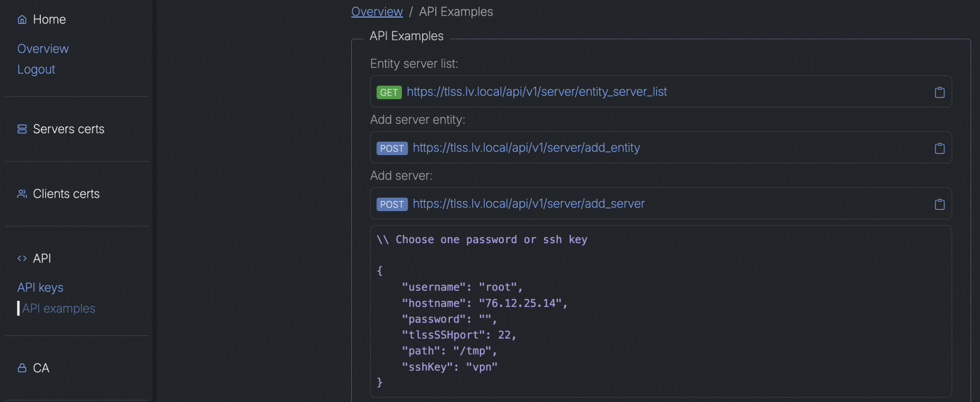Click the 'Choose one password or ssh key' comment
The height and width of the screenshot is (402, 980).
tap(482, 239)
